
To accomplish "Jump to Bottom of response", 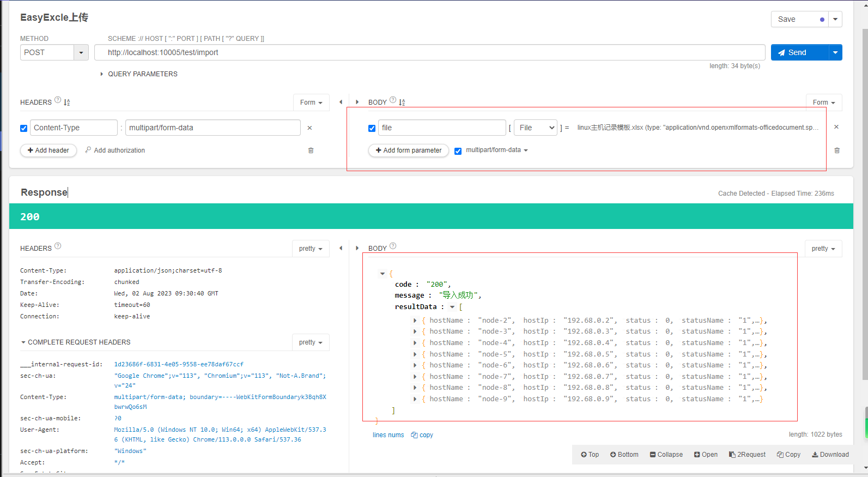I will [624, 455].
